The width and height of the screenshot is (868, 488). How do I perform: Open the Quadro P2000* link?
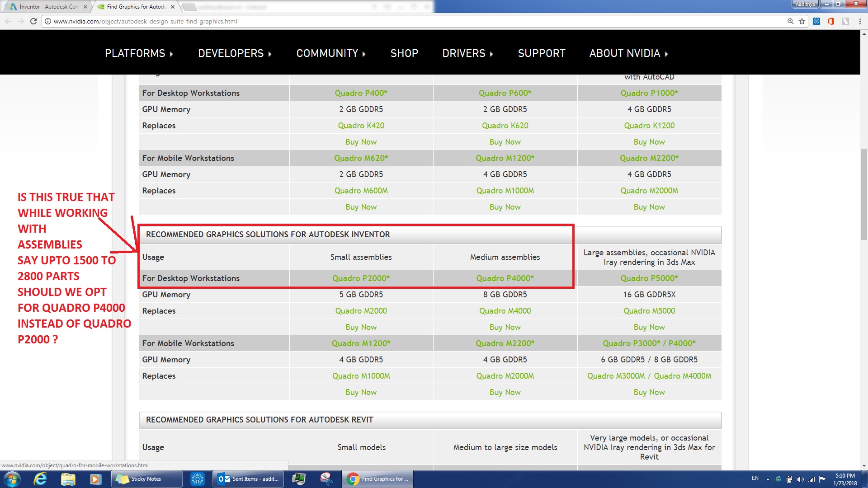pos(361,278)
